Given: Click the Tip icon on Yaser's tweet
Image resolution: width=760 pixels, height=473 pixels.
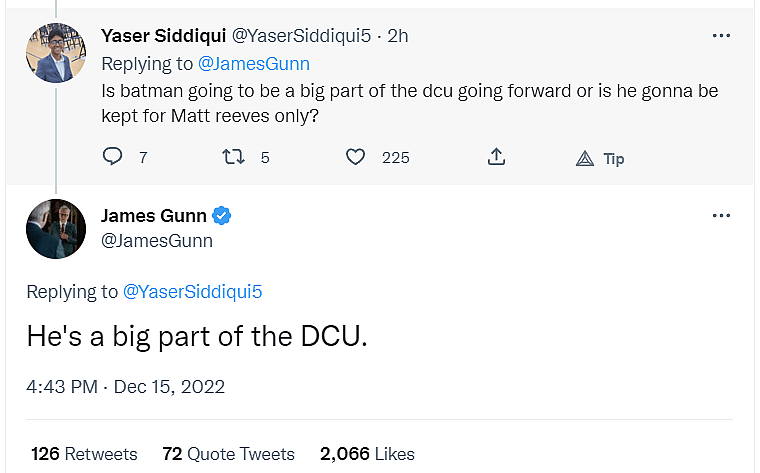Looking at the screenshot, I should click(586, 158).
